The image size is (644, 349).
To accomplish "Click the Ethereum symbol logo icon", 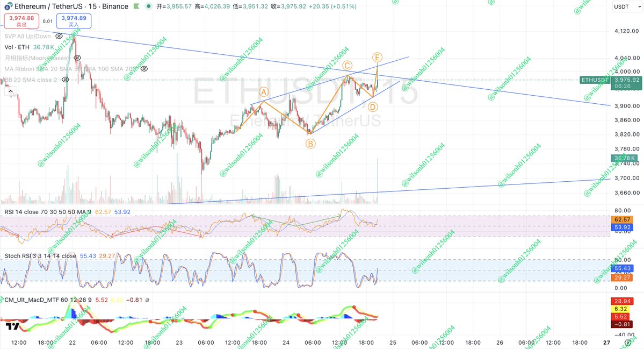I will click(x=8, y=6).
